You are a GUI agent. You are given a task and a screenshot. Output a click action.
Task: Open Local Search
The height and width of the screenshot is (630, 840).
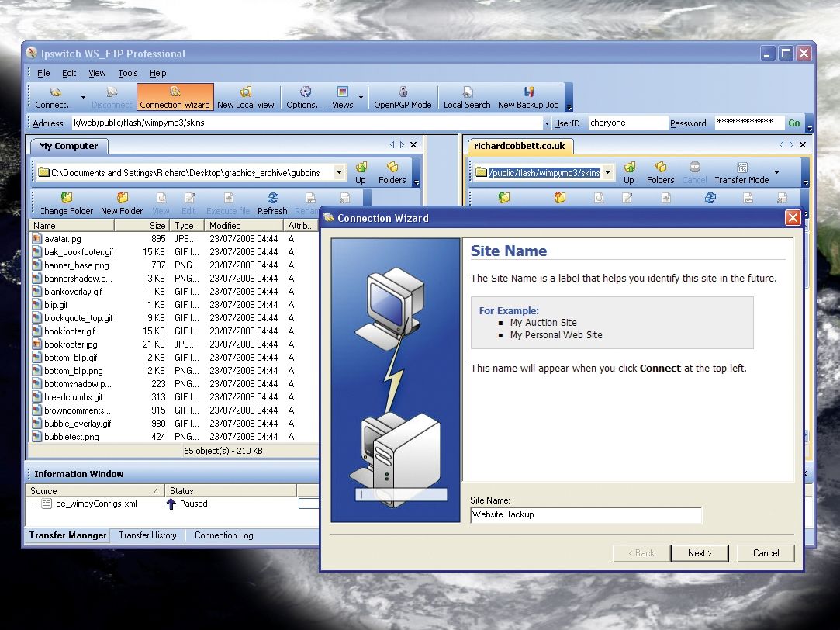(467, 97)
